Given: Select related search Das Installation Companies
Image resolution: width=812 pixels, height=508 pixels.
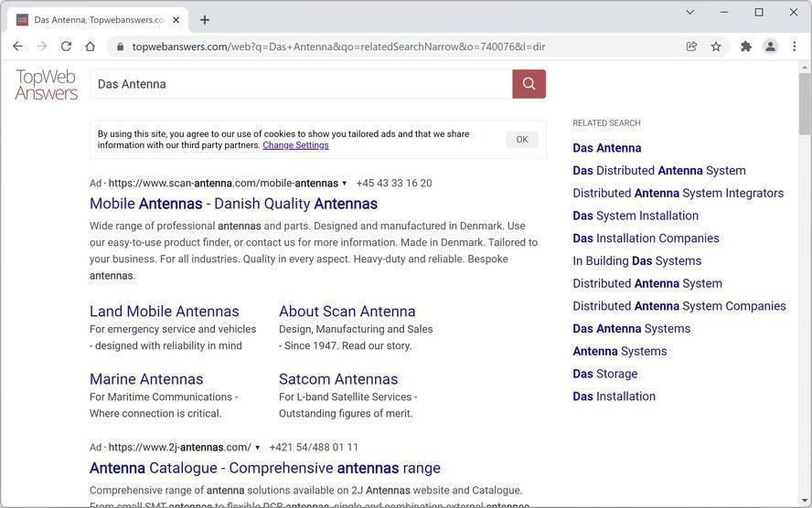Looking at the screenshot, I should tap(646, 238).
